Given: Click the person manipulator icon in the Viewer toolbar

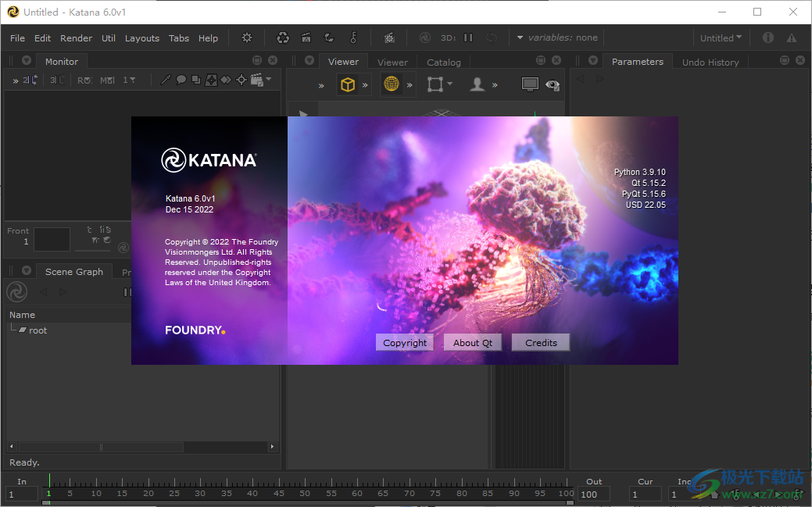Looking at the screenshot, I should coord(478,84).
